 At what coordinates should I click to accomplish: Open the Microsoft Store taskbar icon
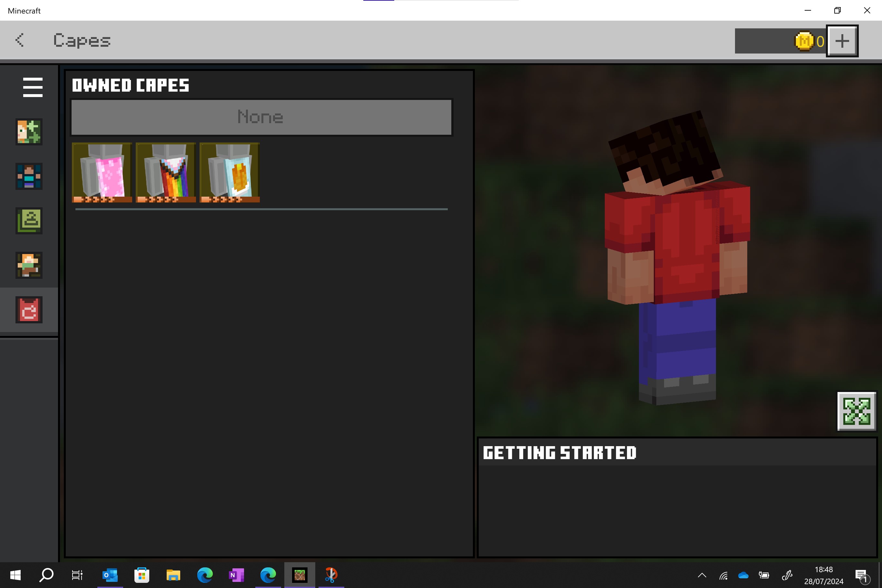point(142,574)
